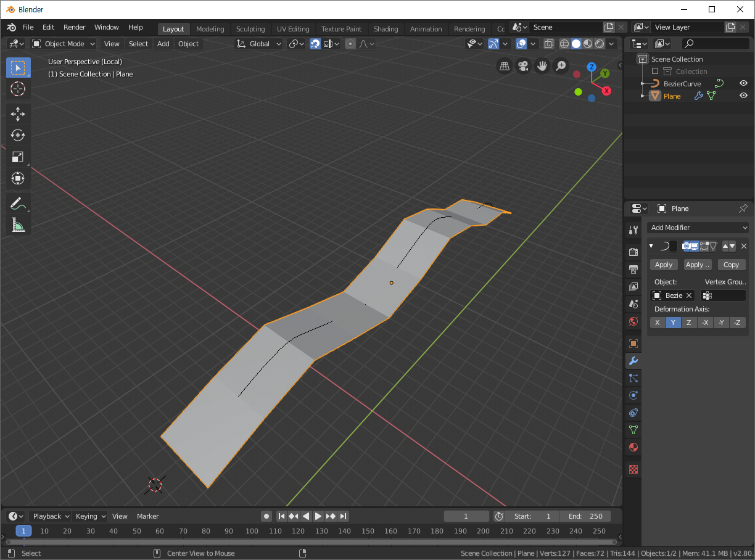Viewport: 755px width, 560px height.
Task: Select the Rotate tool
Action: click(x=18, y=135)
